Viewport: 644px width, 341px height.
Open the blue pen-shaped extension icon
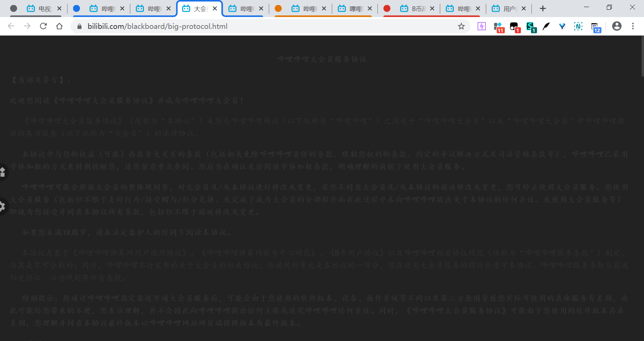pos(562,26)
